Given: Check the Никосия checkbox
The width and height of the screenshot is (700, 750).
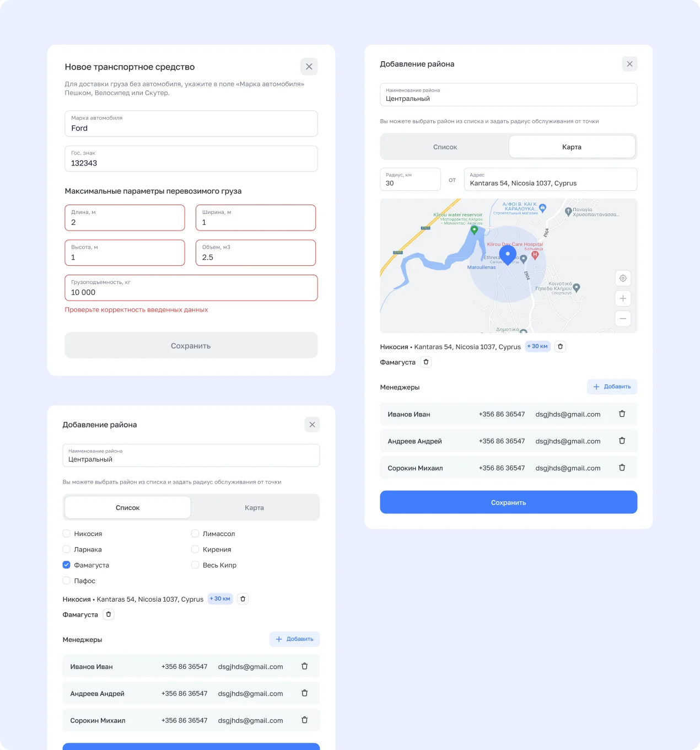Looking at the screenshot, I should (x=67, y=534).
